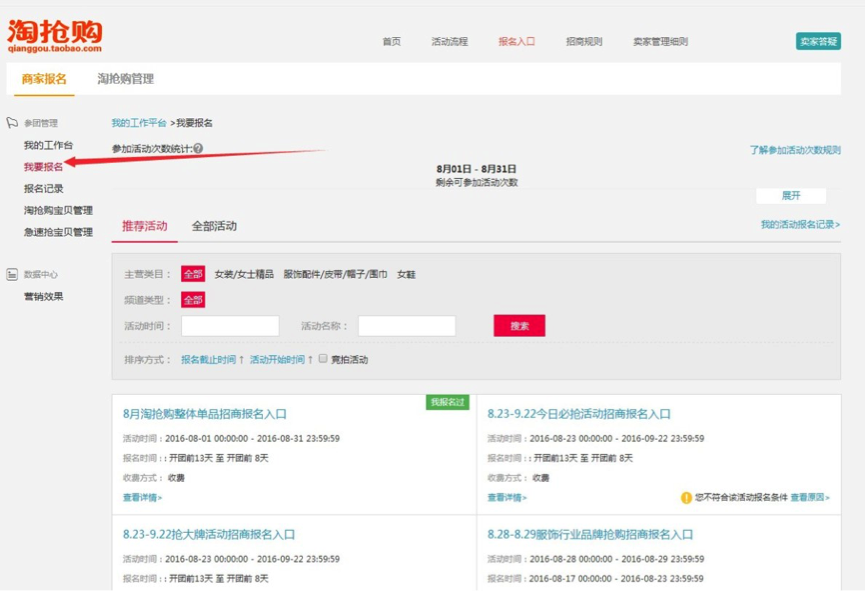This screenshot has width=866, height=591.
Task: Open 招商规则 in top navigation
Action: [584, 41]
